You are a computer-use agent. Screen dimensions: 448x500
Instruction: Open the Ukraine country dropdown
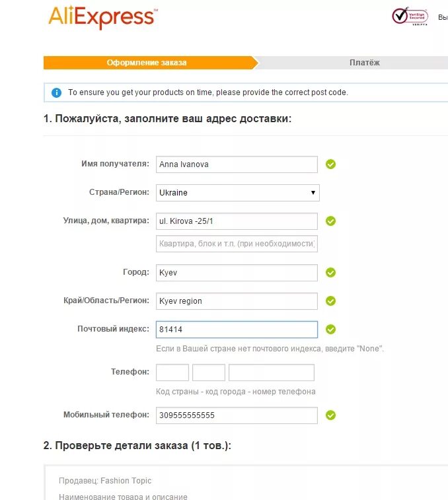click(238, 193)
